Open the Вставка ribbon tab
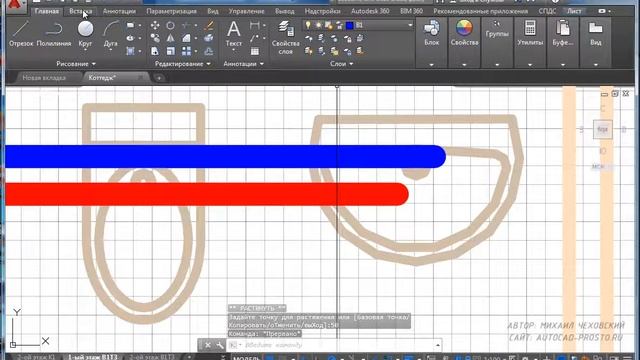 (81, 11)
